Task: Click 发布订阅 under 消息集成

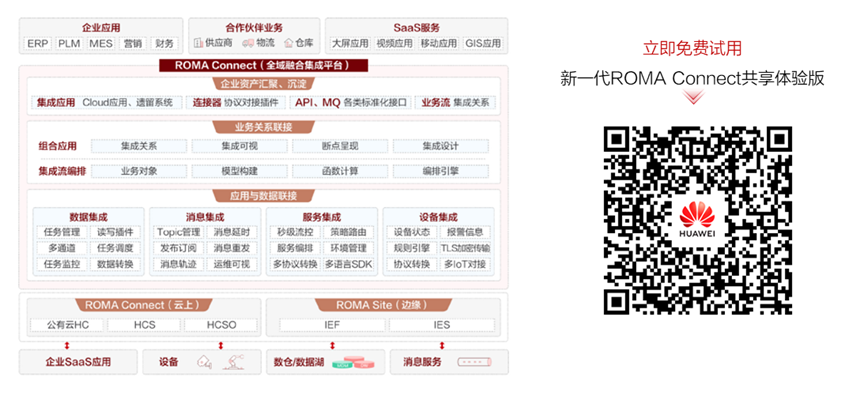Action: (x=179, y=248)
